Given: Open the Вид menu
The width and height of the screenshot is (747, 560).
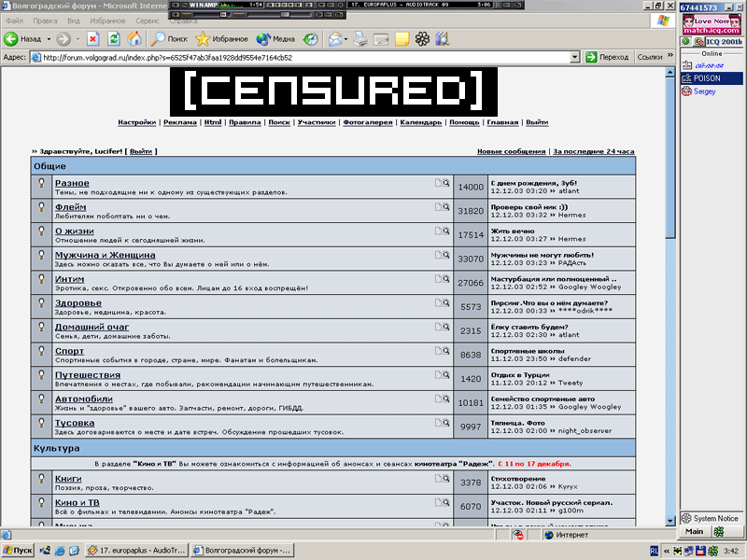Looking at the screenshot, I should [73, 20].
